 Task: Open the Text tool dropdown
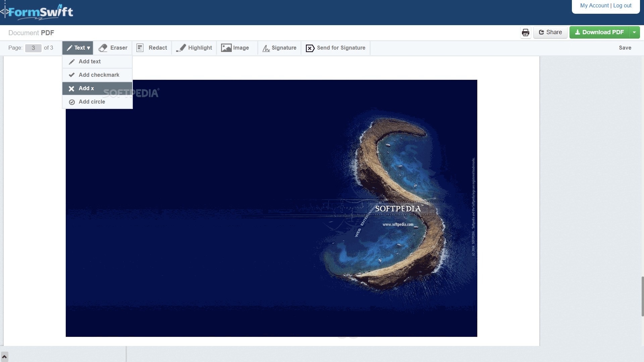tap(77, 48)
